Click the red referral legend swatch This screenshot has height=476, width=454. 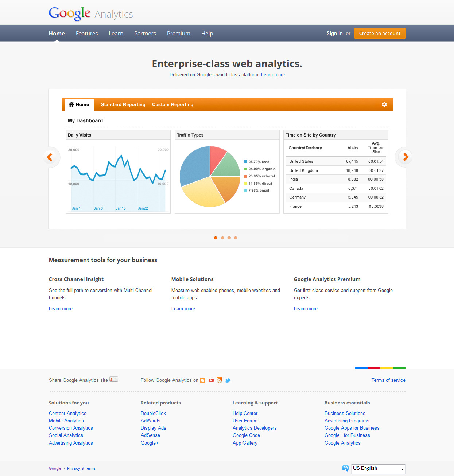click(245, 176)
